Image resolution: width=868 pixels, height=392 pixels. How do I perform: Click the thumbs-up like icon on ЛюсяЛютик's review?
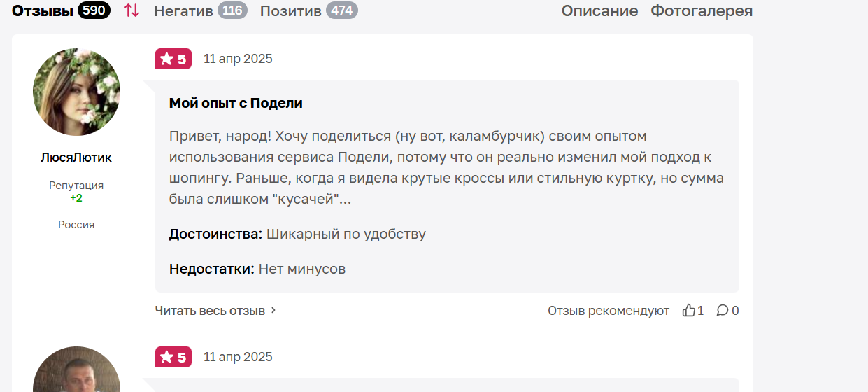click(x=689, y=310)
